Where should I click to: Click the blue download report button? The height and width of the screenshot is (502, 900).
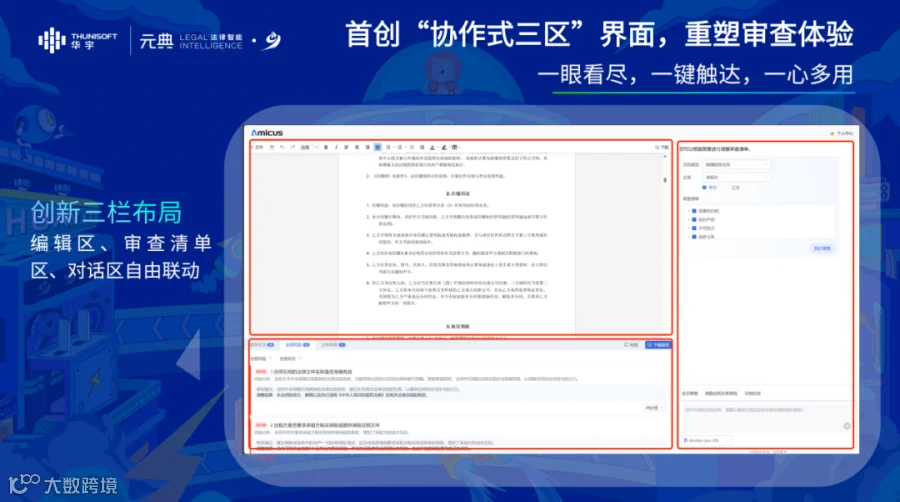point(658,345)
